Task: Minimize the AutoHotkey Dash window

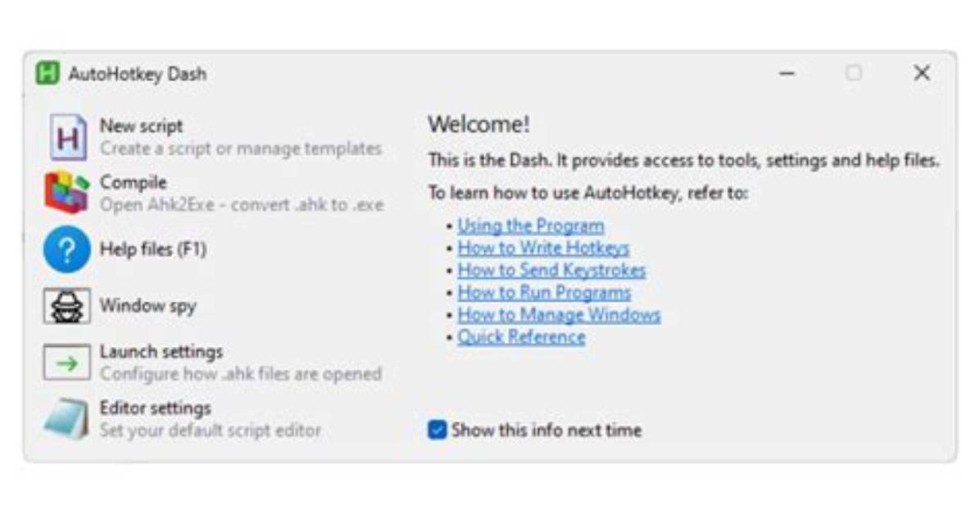Action: (787, 73)
